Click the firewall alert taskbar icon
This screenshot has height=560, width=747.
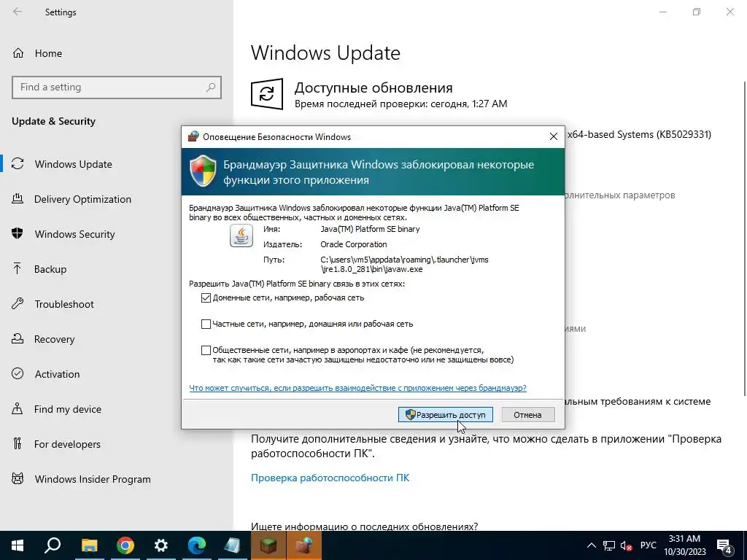point(303,545)
